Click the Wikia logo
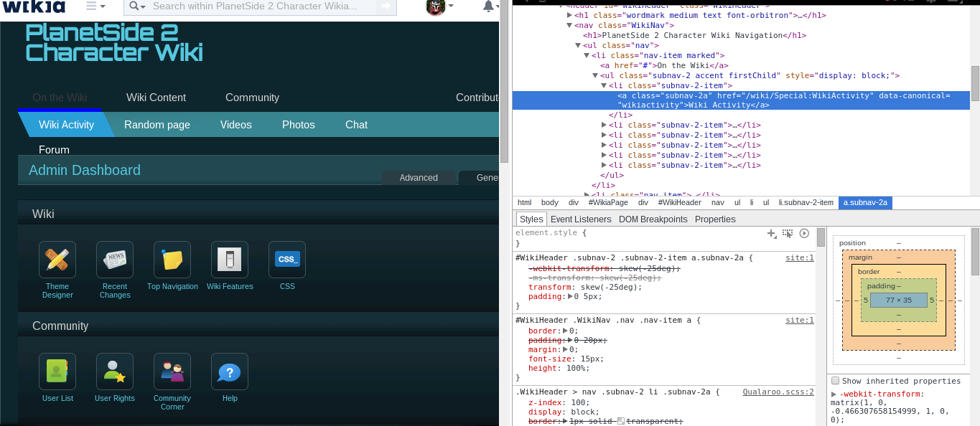Image resolution: width=980 pixels, height=426 pixels. pyautogui.click(x=33, y=6)
